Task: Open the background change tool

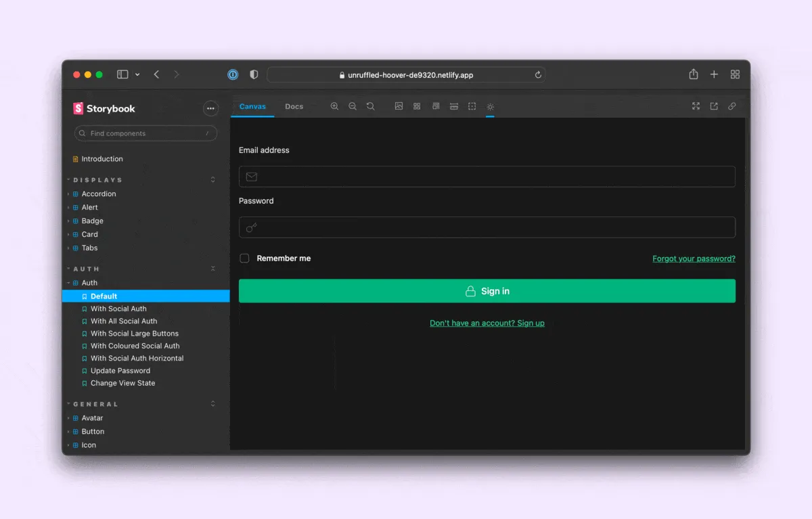Action: pyautogui.click(x=399, y=106)
